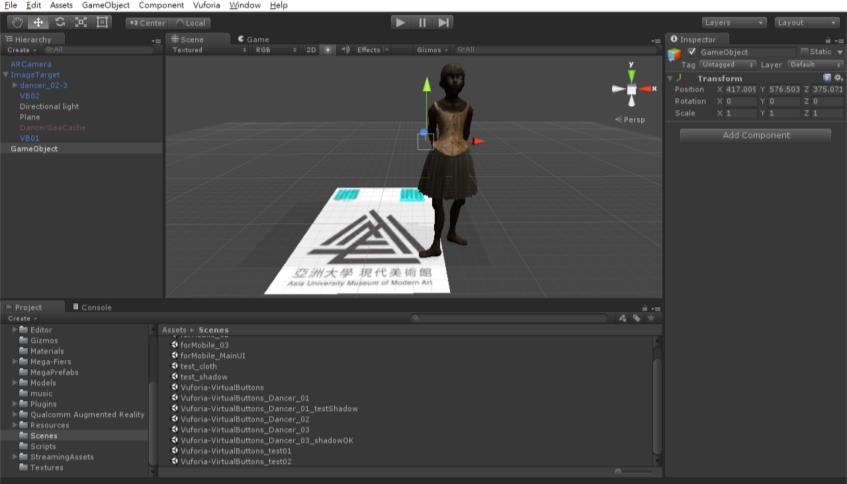Switch to the Console tab
Image resolution: width=847 pixels, height=484 pixels.
(92, 307)
